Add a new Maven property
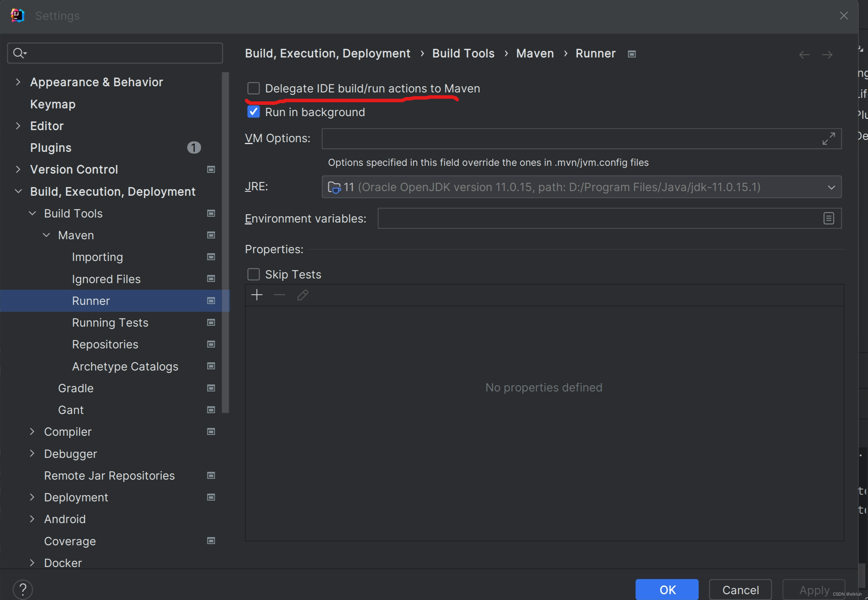This screenshot has height=600, width=868. [257, 295]
